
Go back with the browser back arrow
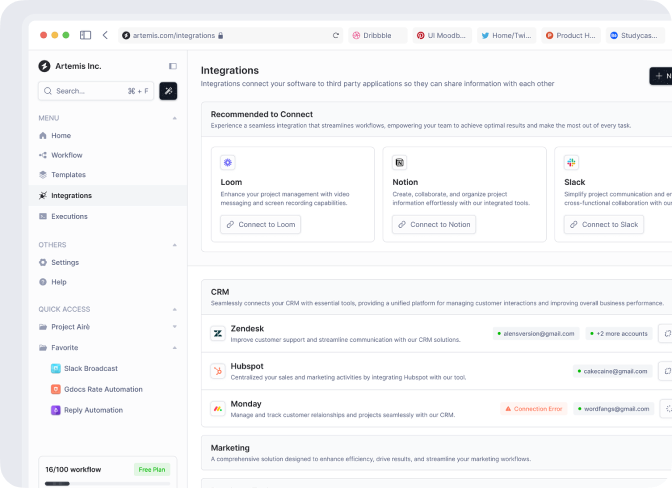point(105,35)
